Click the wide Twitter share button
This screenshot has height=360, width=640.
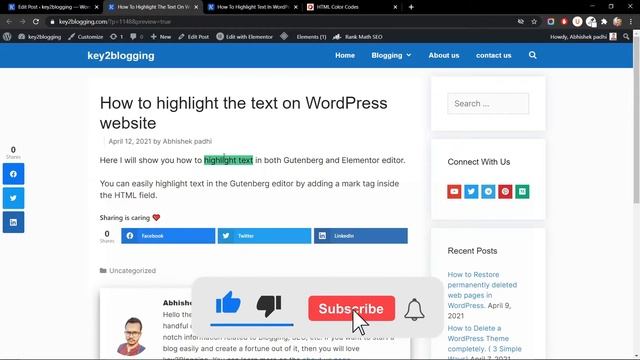pos(264,236)
